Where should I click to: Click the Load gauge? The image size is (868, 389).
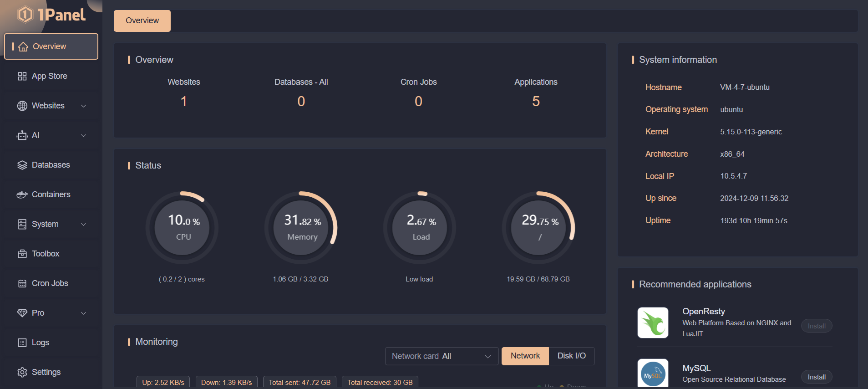point(420,228)
